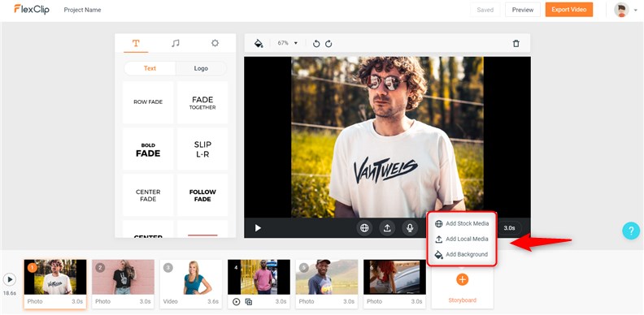This screenshot has width=644, height=315.
Task: Click the play icon under clip 4
Action: (236, 302)
